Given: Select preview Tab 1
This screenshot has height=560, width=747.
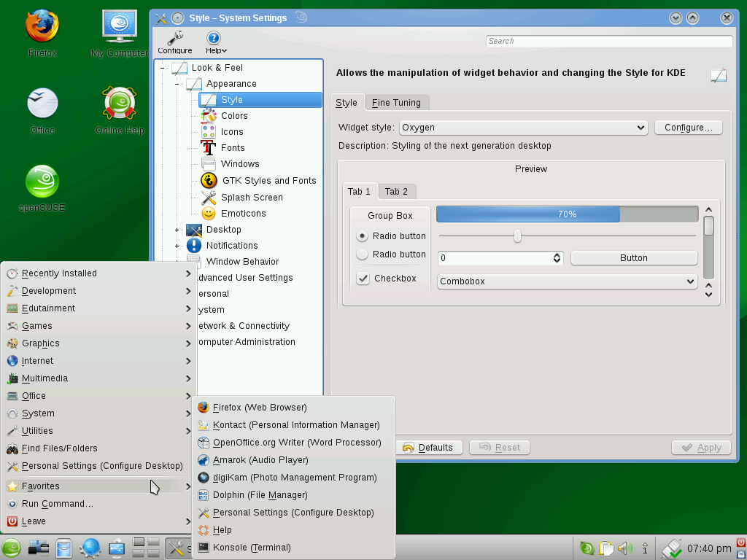Looking at the screenshot, I should (x=359, y=192).
